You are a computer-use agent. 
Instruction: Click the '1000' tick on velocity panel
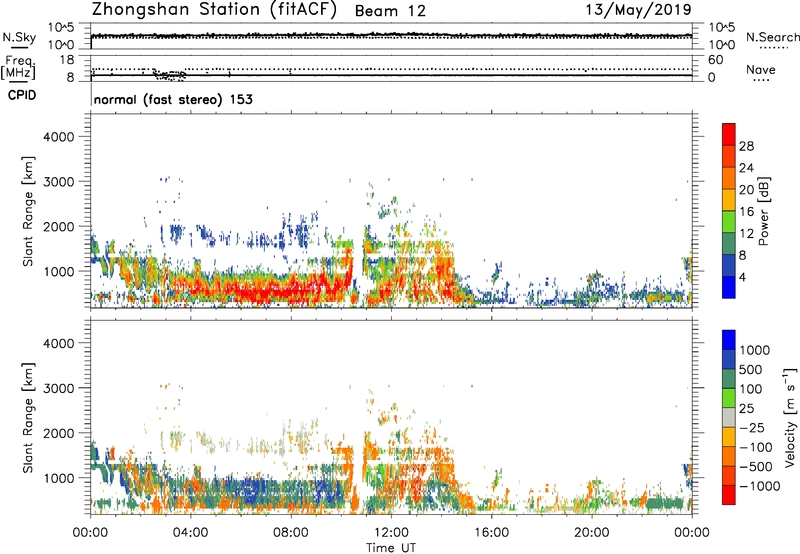point(58,478)
